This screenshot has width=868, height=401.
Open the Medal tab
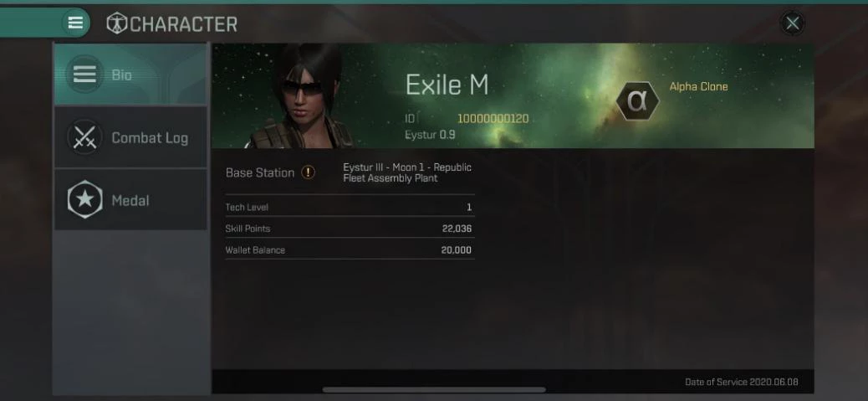(130, 200)
